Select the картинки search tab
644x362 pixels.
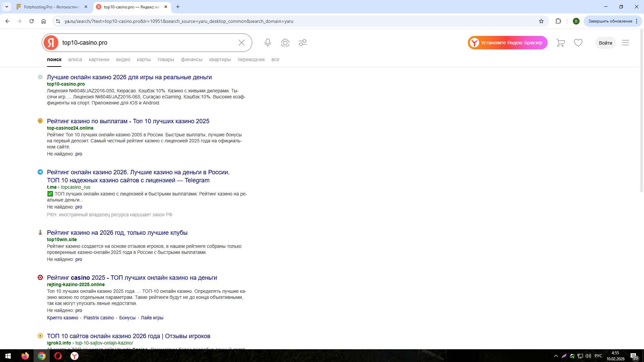pyautogui.click(x=99, y=59)
